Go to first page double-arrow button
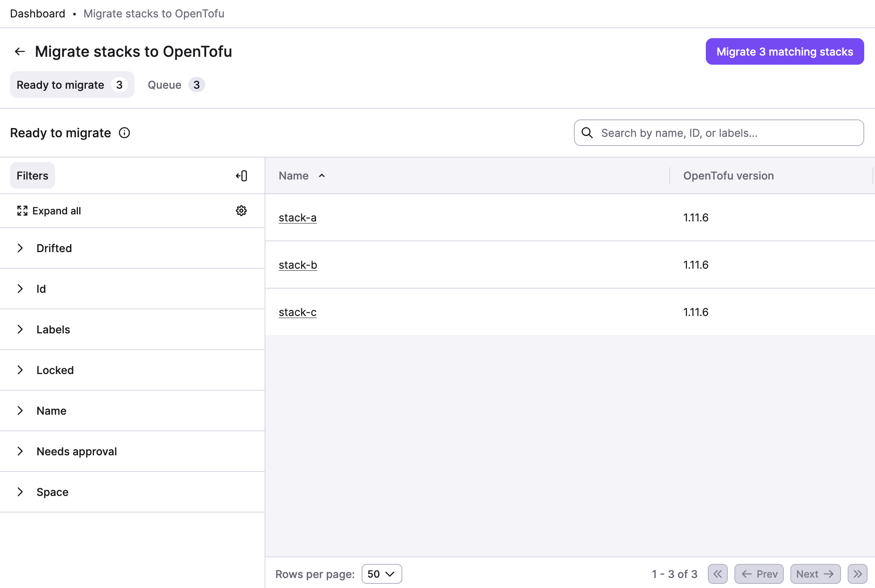Viewport: 875px width, 588px height. point(718,574)
